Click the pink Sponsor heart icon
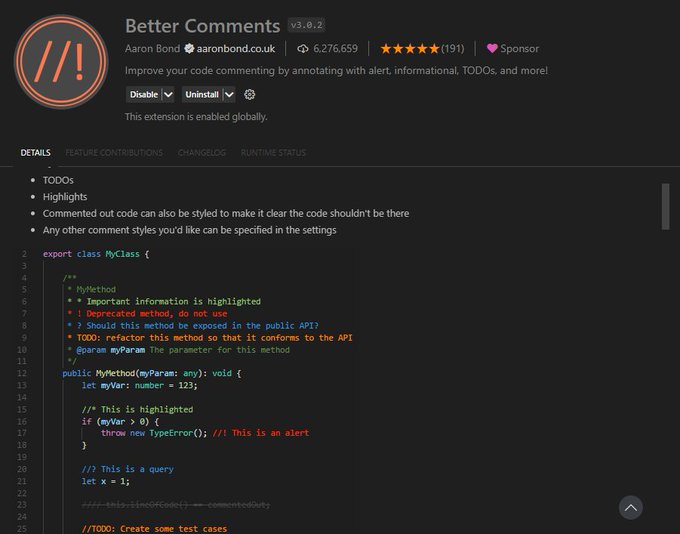 point(492,49)
